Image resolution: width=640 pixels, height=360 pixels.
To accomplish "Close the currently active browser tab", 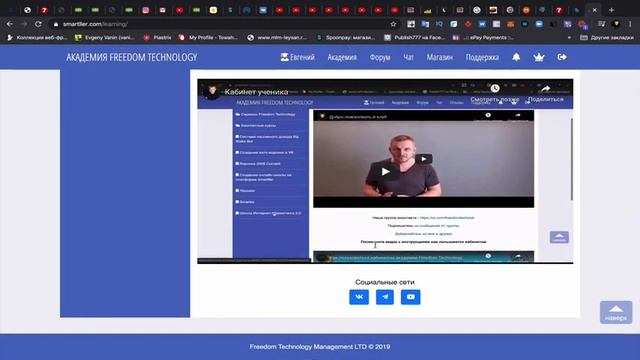I will [x=595, y=10].
